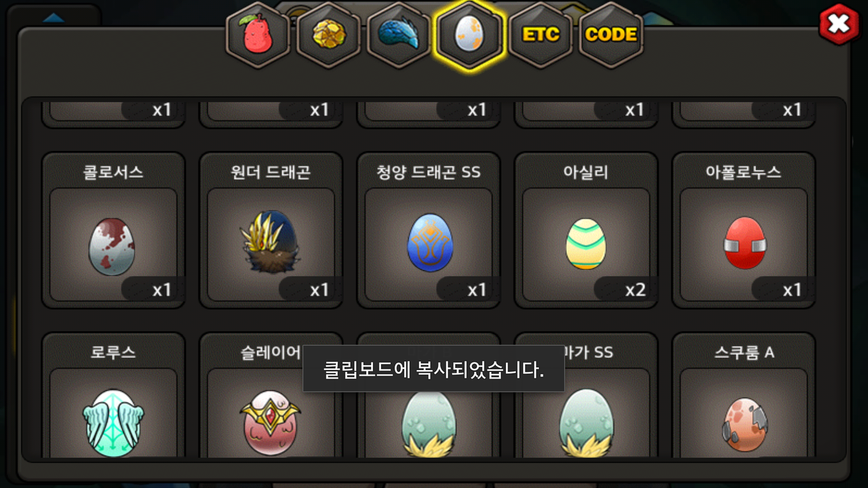This screenshot has width=868, height=488.
Task: Select the spotted egg tab
Action: [x=470, y=35]
